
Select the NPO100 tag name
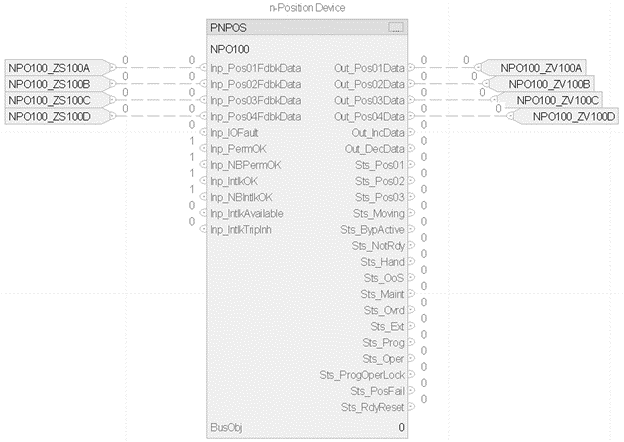click(229, 48)
